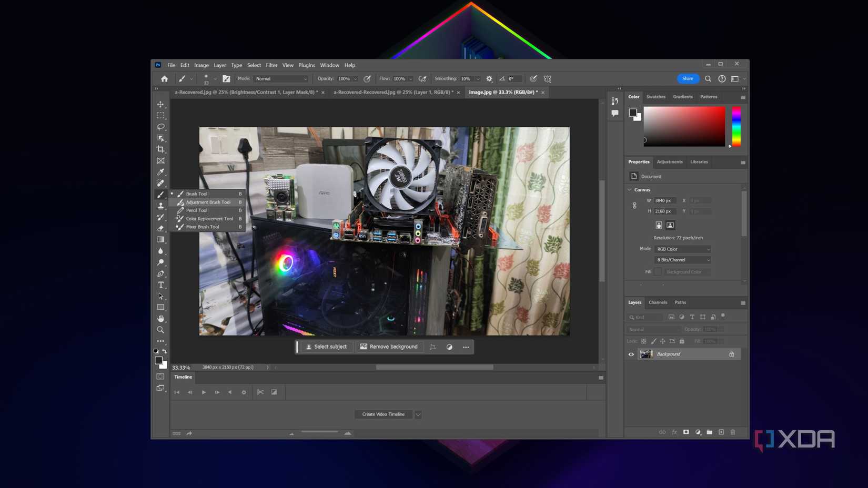This screenshot has width=868, height=488.
Task: Select the Pen tool
Action: 160,273
